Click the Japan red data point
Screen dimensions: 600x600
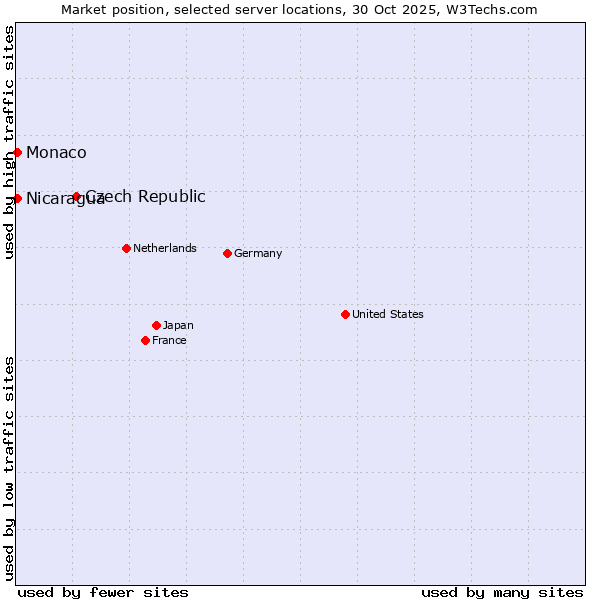[x=156, y=325]
